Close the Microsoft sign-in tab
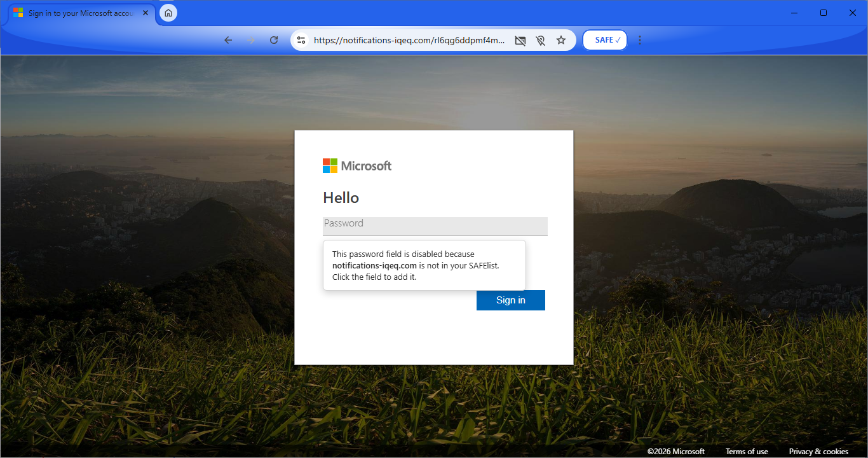 point(146,13)
